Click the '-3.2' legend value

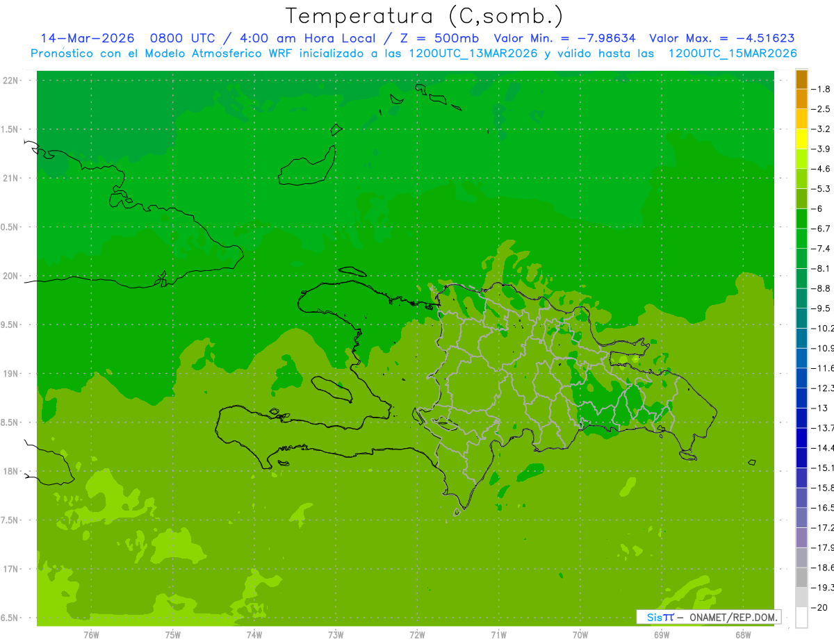[x=821, y=129]
